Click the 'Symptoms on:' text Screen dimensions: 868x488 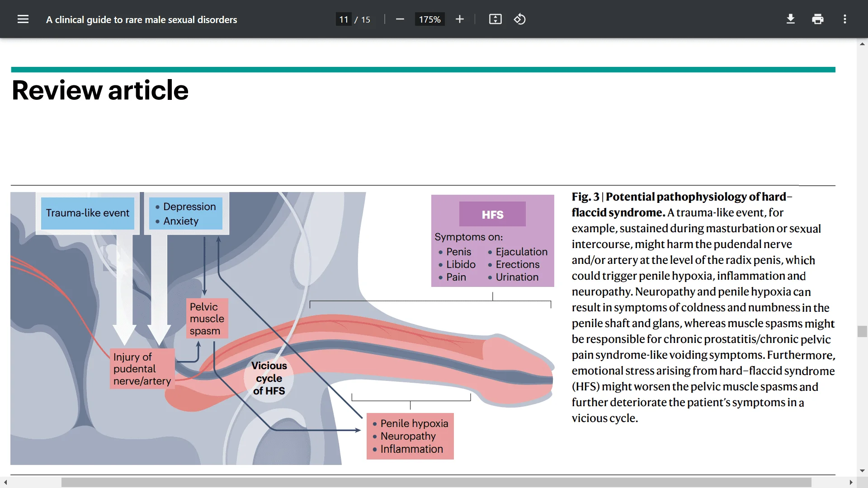tap(468, 237)
